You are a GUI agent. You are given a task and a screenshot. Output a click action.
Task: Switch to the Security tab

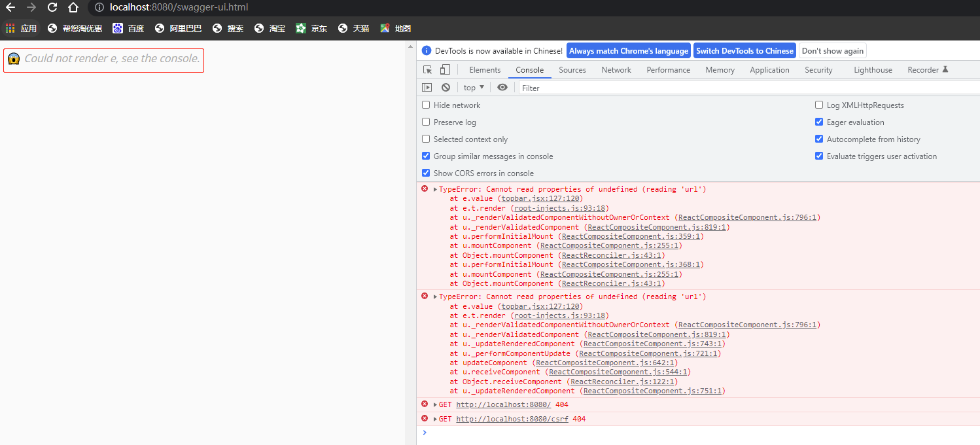819,70
